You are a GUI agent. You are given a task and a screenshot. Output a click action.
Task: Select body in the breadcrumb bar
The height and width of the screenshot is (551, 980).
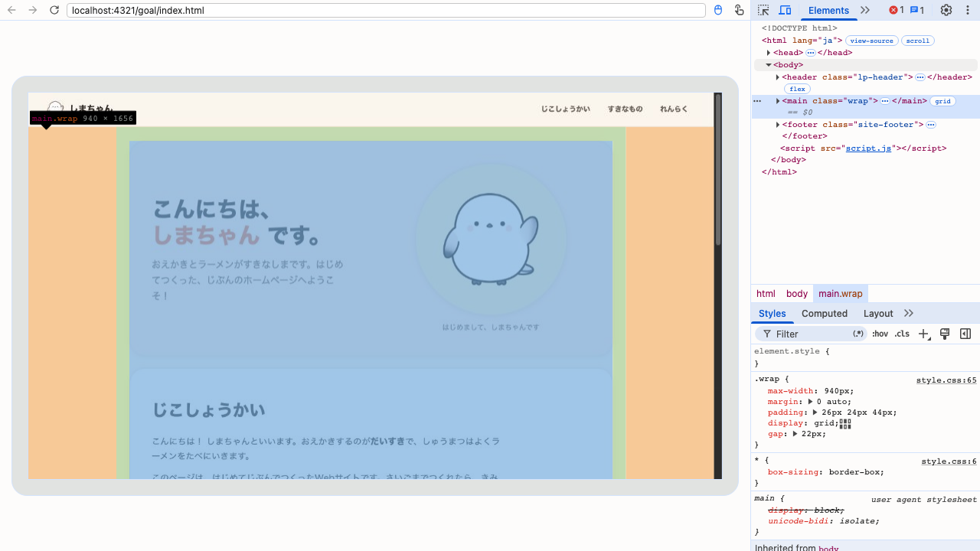[797, 294]
